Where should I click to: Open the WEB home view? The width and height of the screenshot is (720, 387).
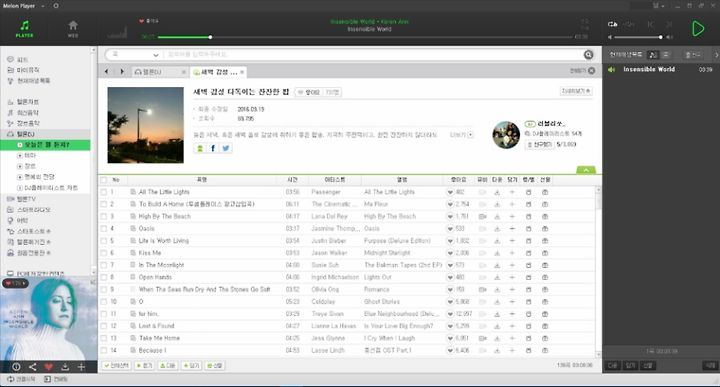[73, 28]
